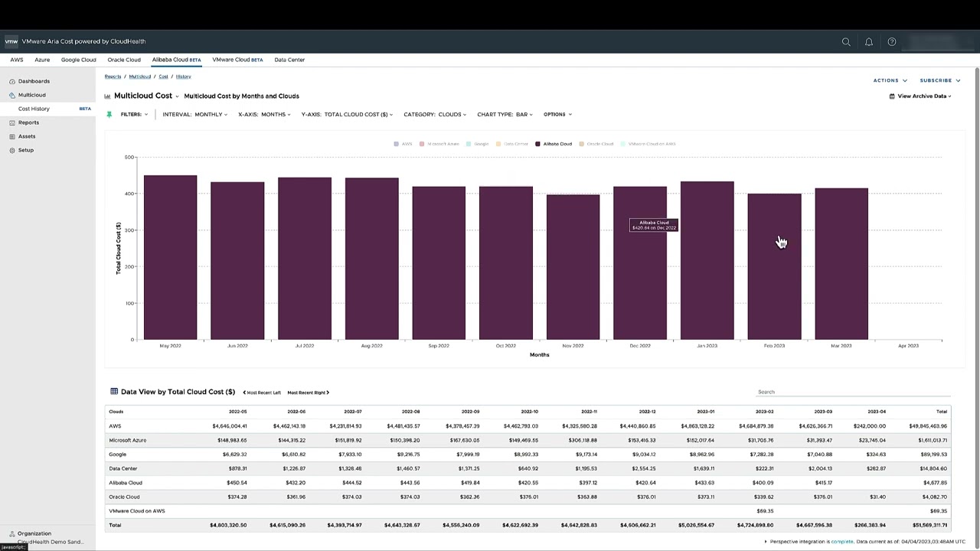Click the Alibaba Cloud row label in table
The height and width of the screenshot is (551, 980).
click(126, 483)
